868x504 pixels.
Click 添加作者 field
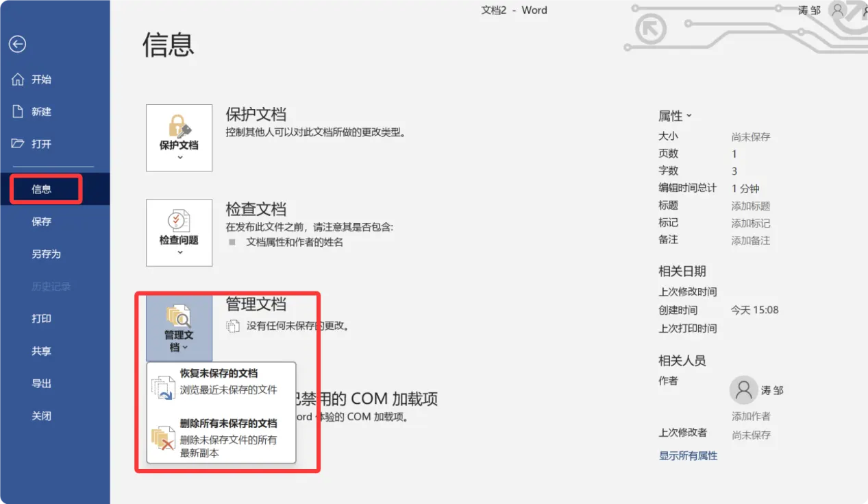pos(751,416)
